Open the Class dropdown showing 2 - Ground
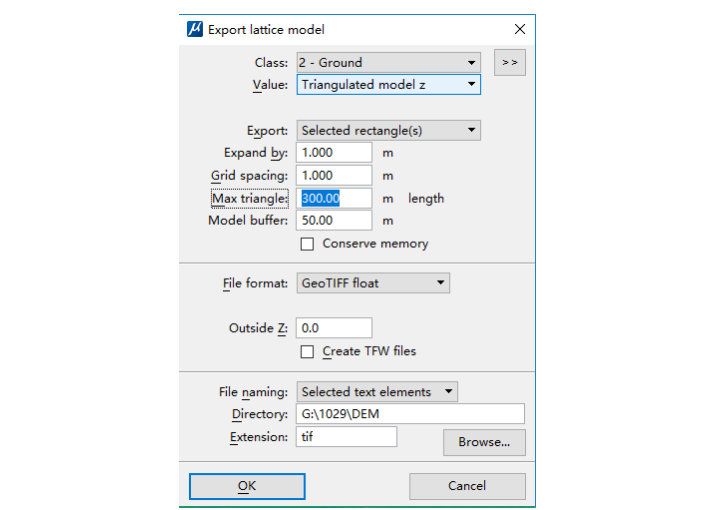 388,62
